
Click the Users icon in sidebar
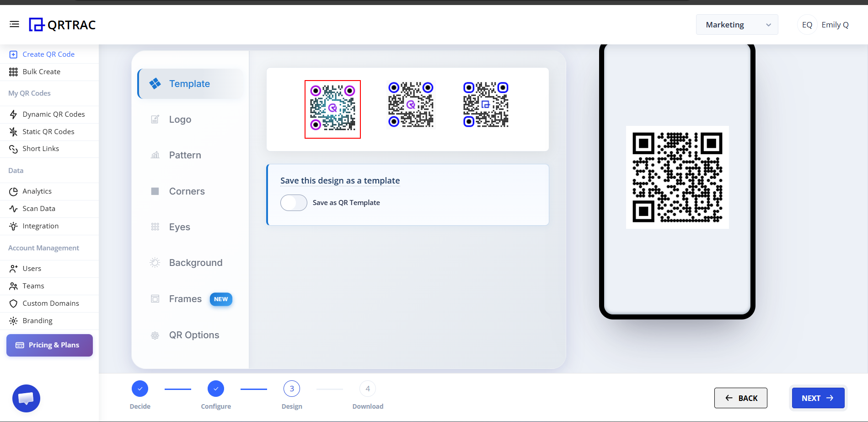pos(13,269)
